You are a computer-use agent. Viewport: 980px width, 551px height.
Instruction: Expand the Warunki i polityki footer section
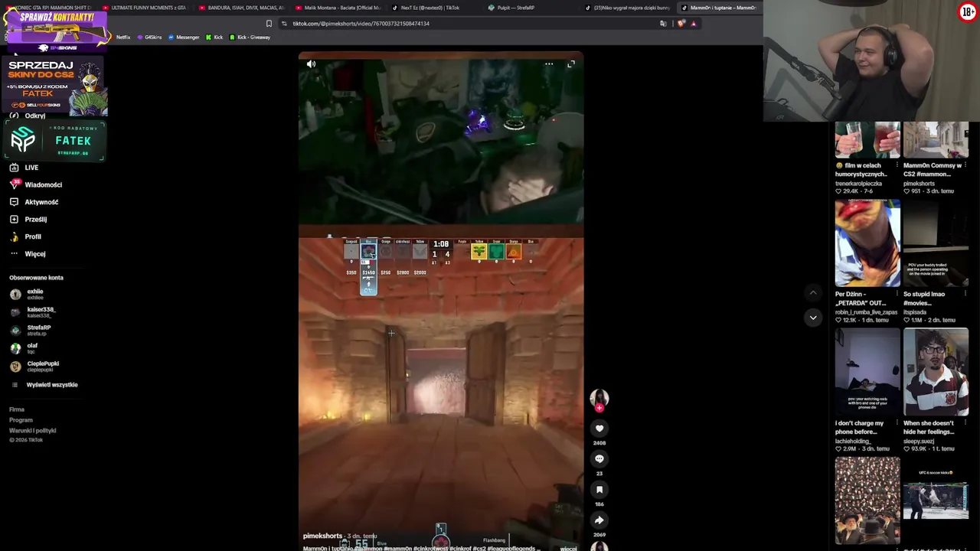33,430
